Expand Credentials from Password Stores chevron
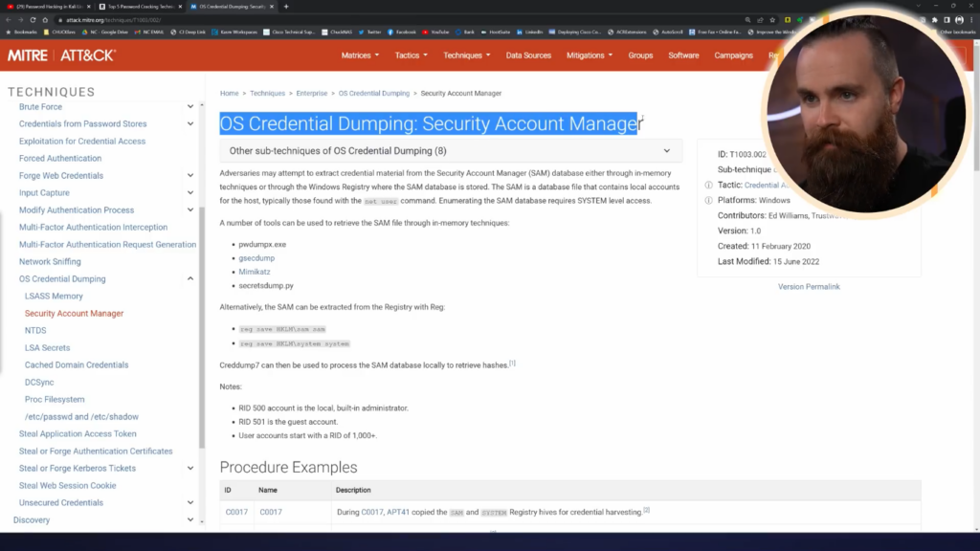 [190, 123]
